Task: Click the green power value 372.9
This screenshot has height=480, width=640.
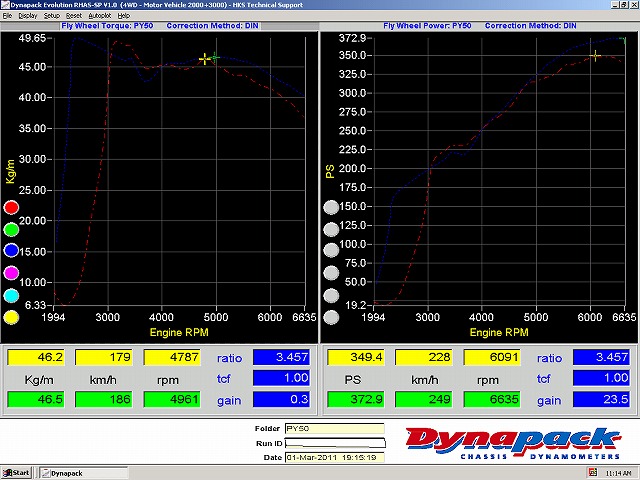Action: [x=356, y=399]
